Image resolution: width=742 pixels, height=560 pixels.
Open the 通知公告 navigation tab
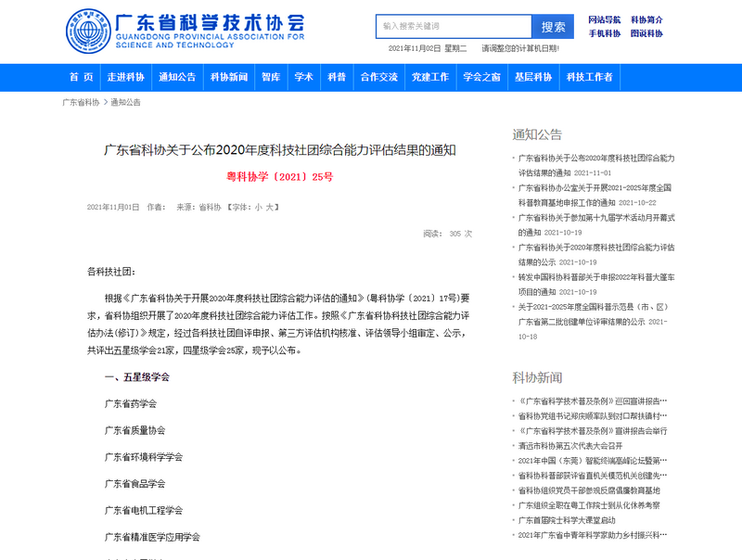coord(177,77)
